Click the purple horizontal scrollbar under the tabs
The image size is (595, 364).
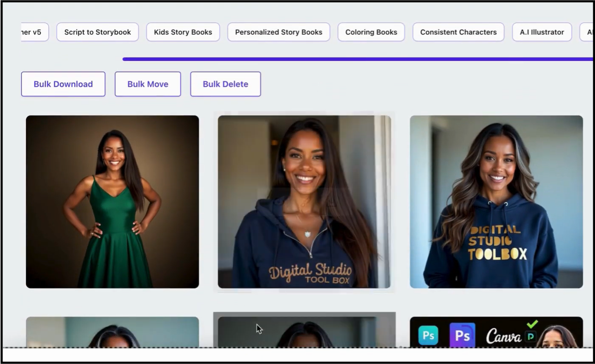[358, 59]
